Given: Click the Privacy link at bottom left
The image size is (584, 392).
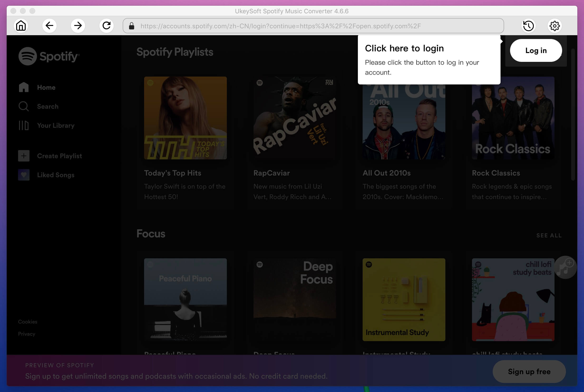Looking at the screenshot, I should pyautogui.click(x=26, y=334).
